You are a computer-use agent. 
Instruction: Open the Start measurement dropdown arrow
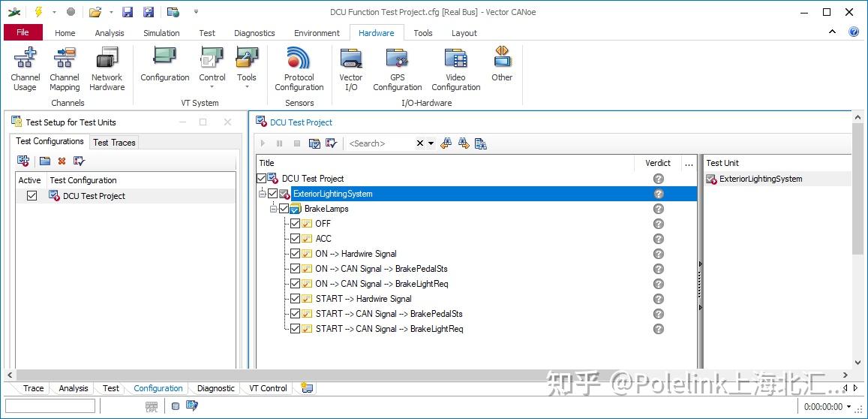(54, 12)
